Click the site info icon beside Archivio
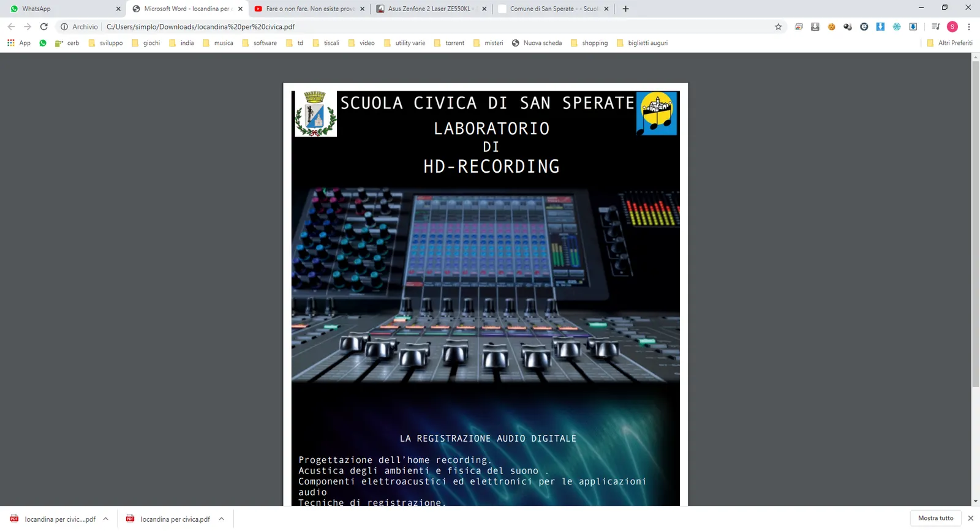The width and height of the screenshot is (980, 531). (64, 27)
